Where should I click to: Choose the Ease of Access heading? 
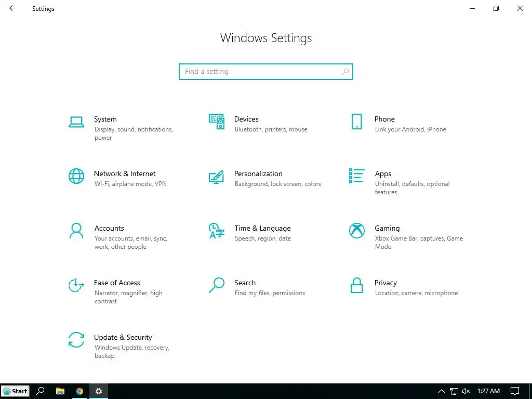coord(117,283)
